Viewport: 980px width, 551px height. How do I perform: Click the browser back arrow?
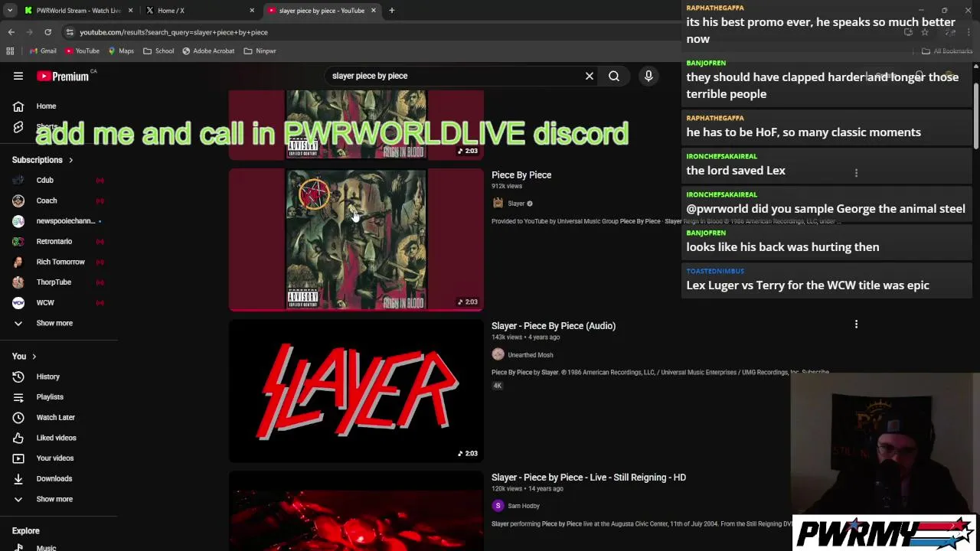pos(11,32)
